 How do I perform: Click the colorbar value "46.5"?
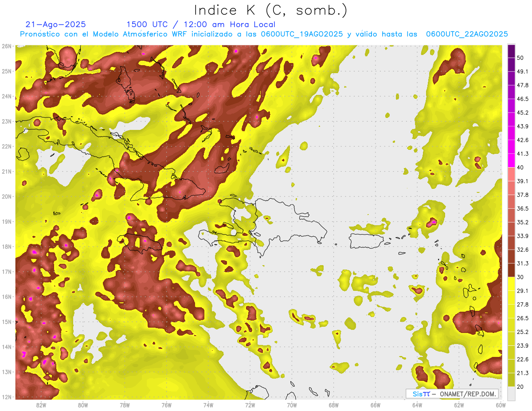point(522,99)
